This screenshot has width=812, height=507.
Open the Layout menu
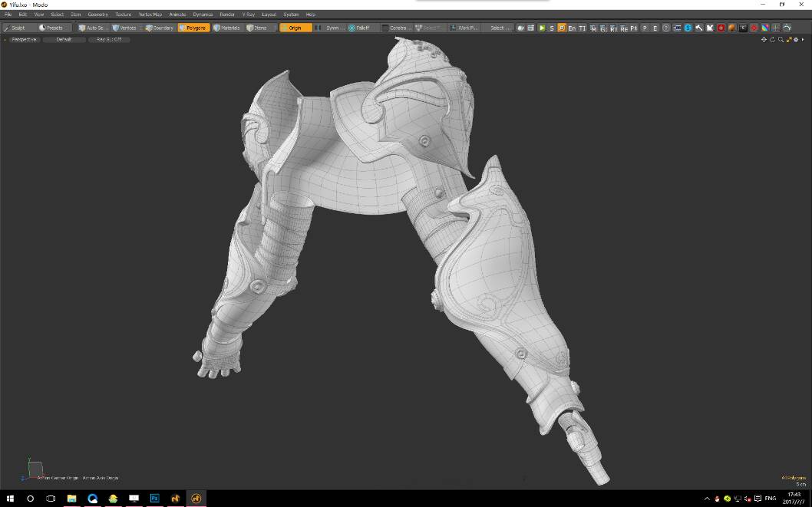[x=269, y=15]
